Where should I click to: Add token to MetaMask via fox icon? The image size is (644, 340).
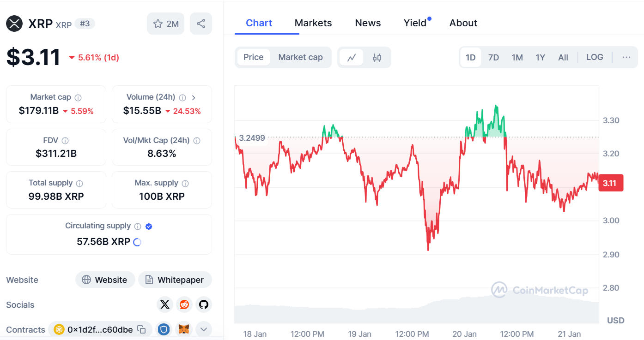184,329
